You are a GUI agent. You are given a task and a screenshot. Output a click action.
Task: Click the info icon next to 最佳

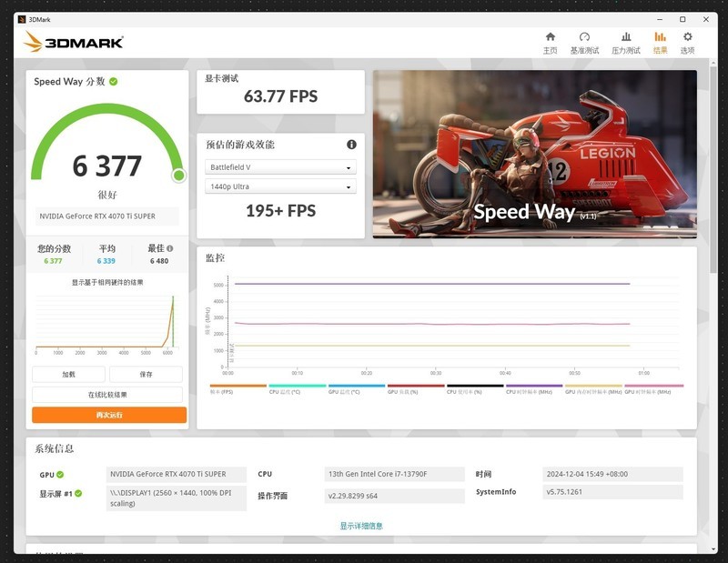click(x=170, y=248)
